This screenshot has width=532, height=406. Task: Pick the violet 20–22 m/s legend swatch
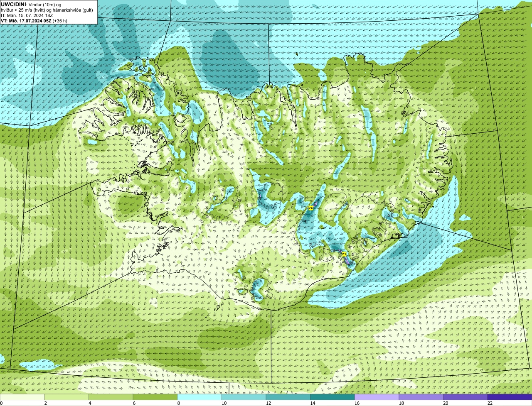click(465, 397)
